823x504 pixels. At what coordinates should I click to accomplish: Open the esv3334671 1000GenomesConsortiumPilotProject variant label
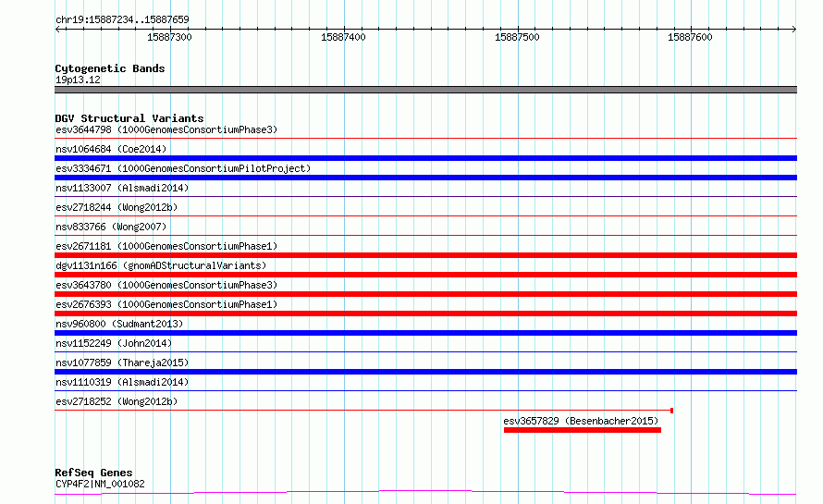coord(183,168)
